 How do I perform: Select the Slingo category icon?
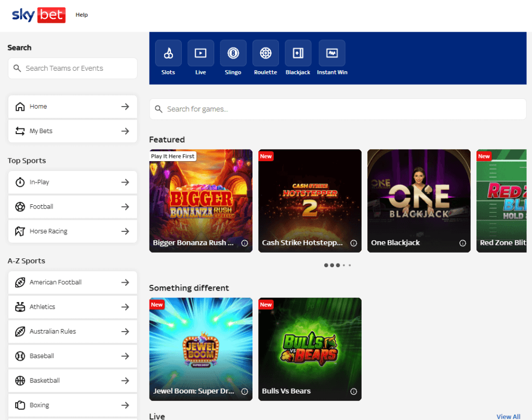[x=233, y=53]
